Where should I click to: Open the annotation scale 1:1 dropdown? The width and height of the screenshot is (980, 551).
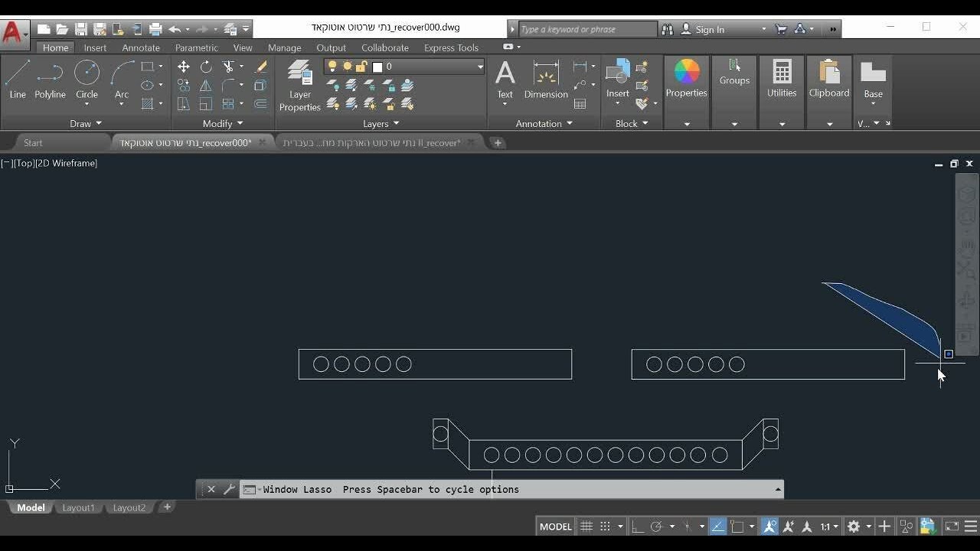pos(829,527)
